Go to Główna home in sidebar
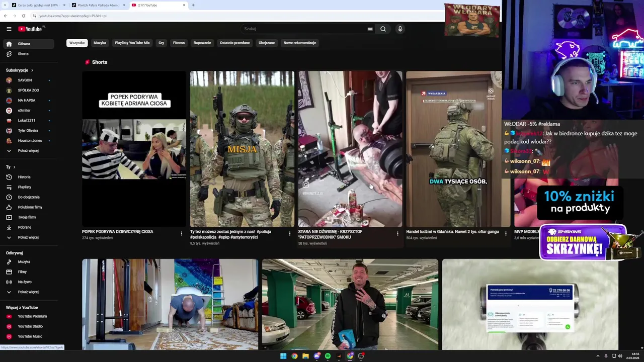The image size is (644, 362). click(28, 44)
